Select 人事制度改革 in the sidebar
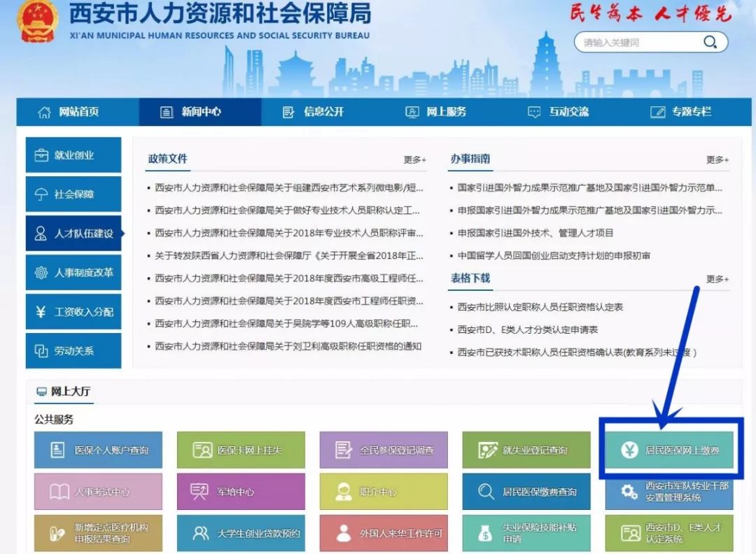Screen dimensions: 756x554 click(73, 273)
